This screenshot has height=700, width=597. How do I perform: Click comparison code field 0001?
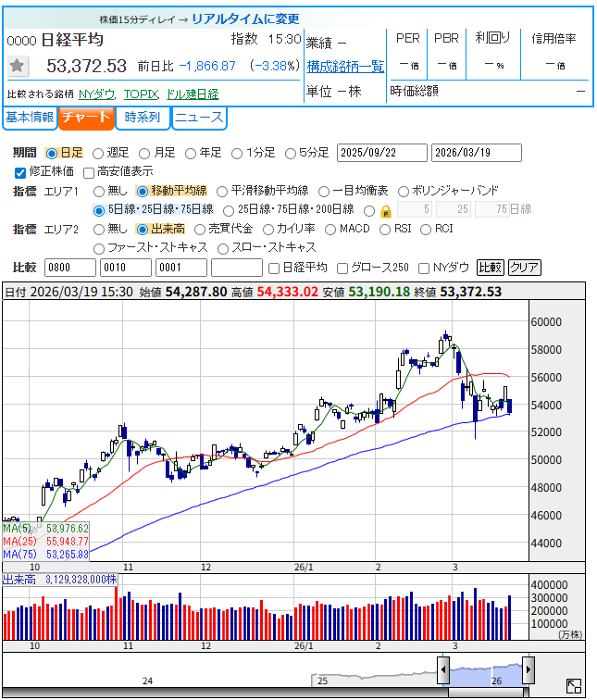click(x=181, y=268)
